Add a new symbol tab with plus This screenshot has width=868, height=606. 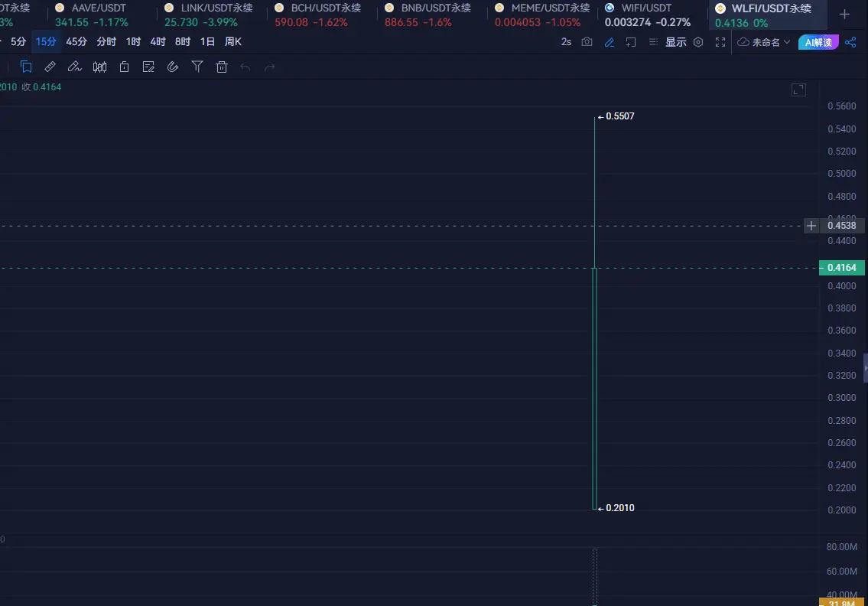point(845,15)
